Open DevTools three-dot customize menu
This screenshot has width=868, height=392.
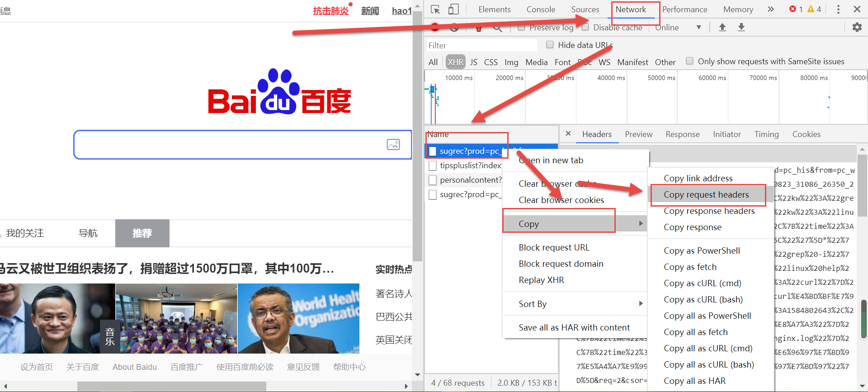coord(838,9)
